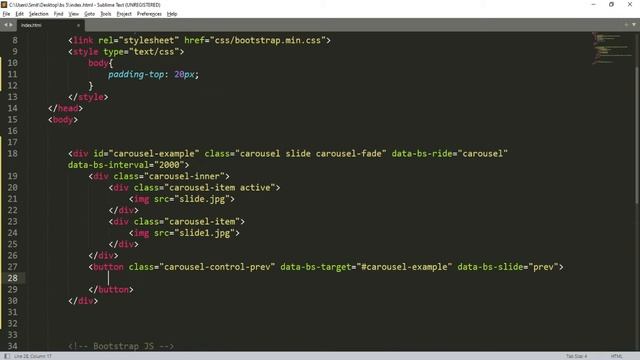Open the Project menu
The image size is (640, 360).
[124, 14]
